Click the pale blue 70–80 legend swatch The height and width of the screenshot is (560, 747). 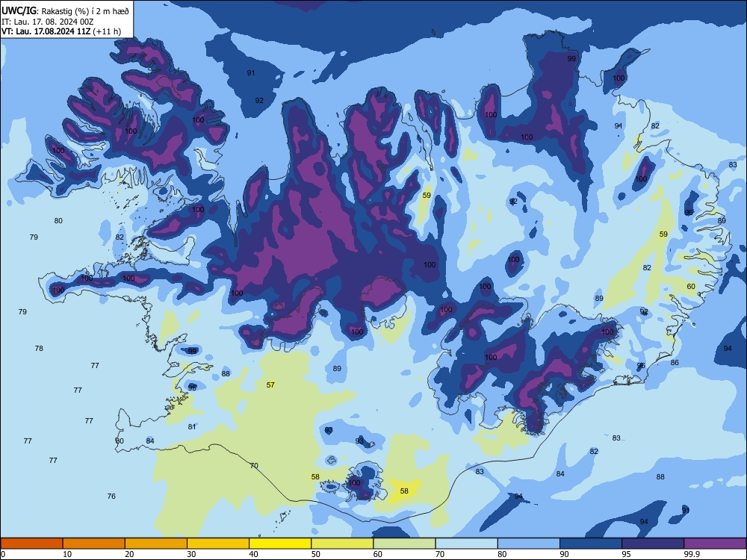[x=466, y=544]
